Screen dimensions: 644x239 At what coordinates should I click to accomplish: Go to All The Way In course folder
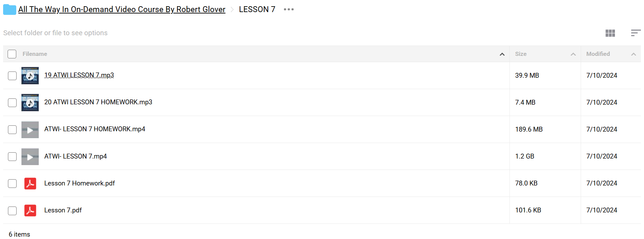(122, 9)
